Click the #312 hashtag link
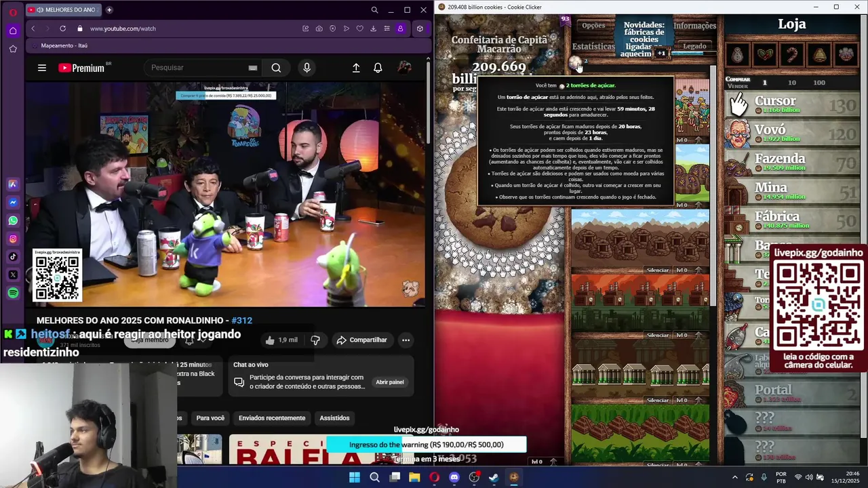The image size is (868, 488). pos(241,321)
